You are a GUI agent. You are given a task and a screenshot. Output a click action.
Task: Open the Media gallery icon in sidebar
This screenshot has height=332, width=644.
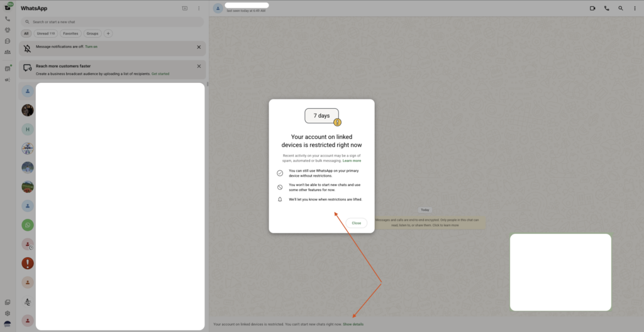point(8,302)
